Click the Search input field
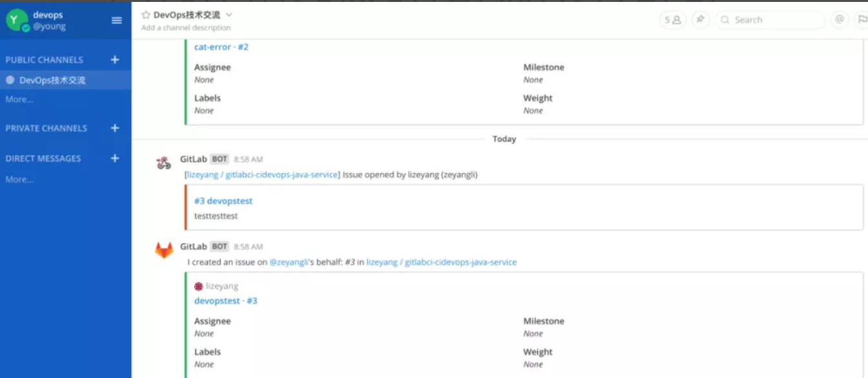The height and width of the screenshot is (378, 868). [x=770, y=20]
